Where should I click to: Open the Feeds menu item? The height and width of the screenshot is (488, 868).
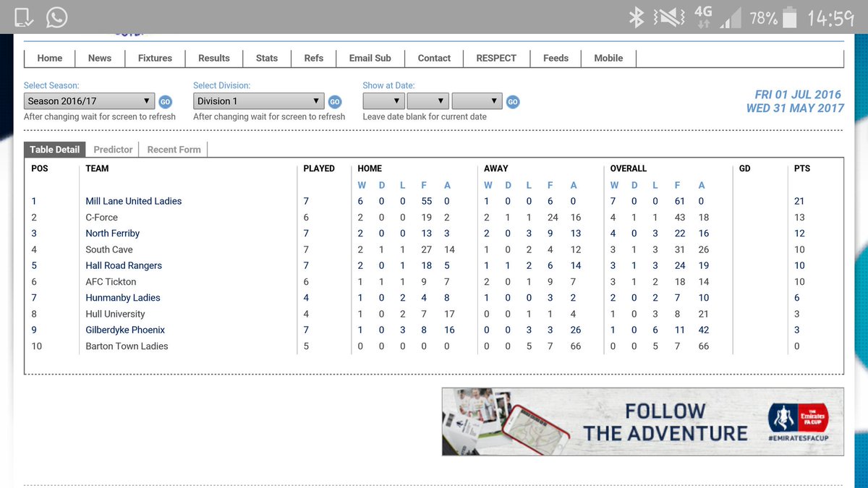556,58
